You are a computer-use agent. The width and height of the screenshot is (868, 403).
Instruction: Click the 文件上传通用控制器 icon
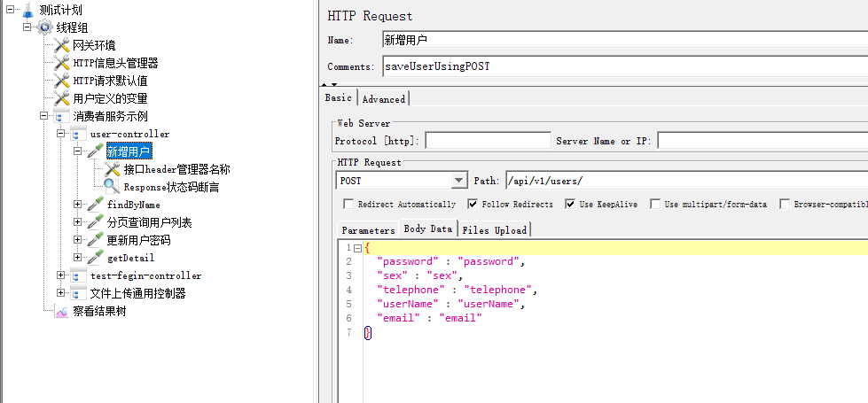(x=78, y=293)
